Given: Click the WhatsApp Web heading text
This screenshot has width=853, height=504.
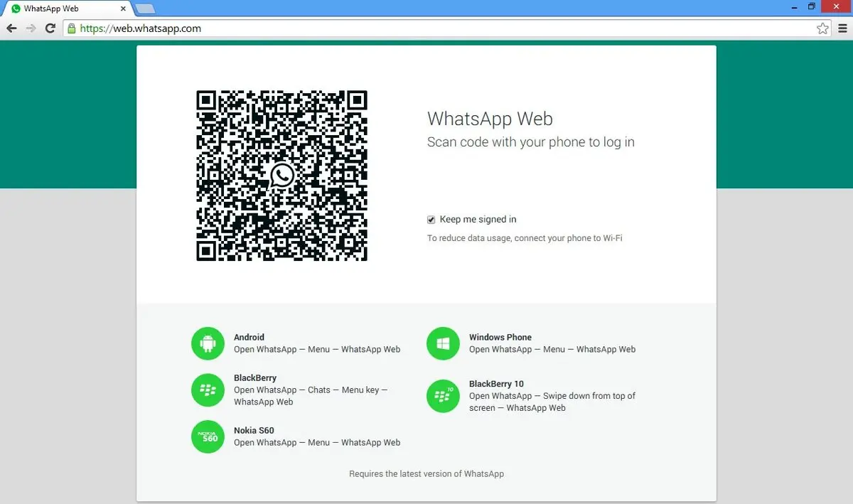Looking at the screenshot, I should coord(489,119).
